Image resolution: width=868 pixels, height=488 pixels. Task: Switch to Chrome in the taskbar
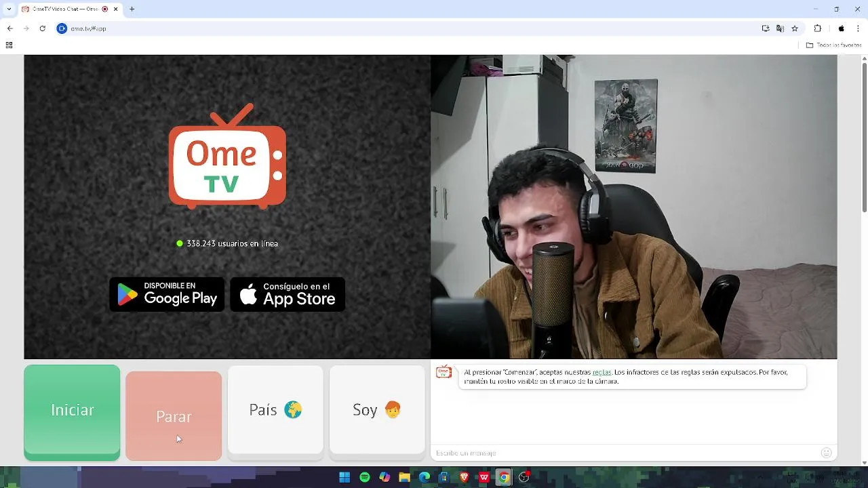tap(504, 477)
